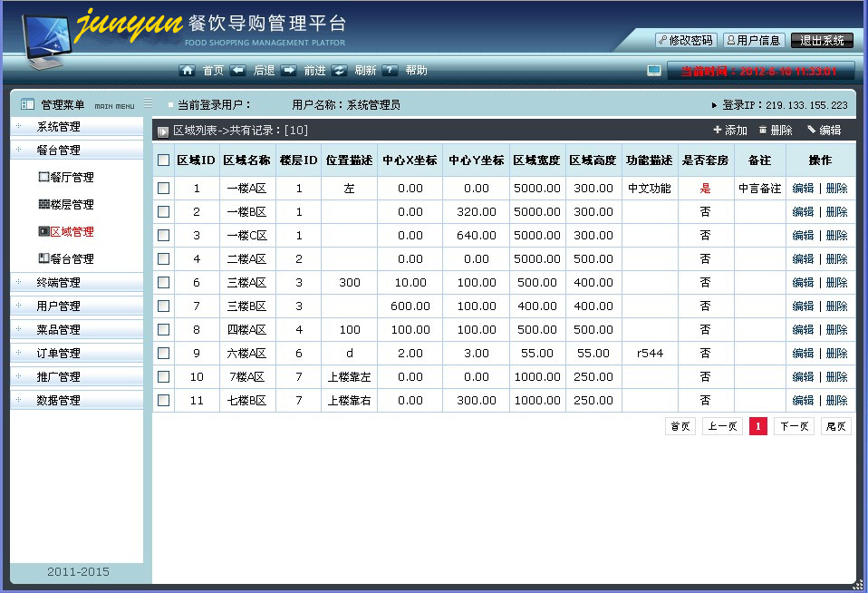Click the refresh icon for 刷新
This screenshot has height=593, width=868.
point(340,71)
